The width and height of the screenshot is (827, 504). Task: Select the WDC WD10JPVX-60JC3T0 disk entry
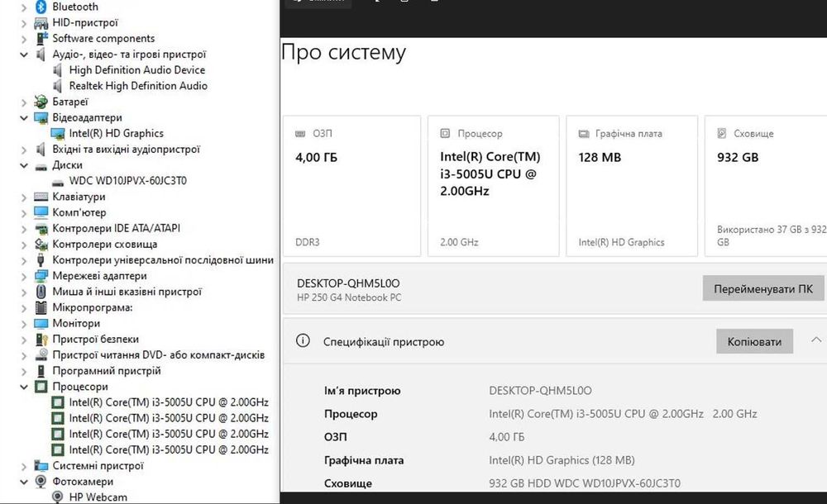[128, 181]
